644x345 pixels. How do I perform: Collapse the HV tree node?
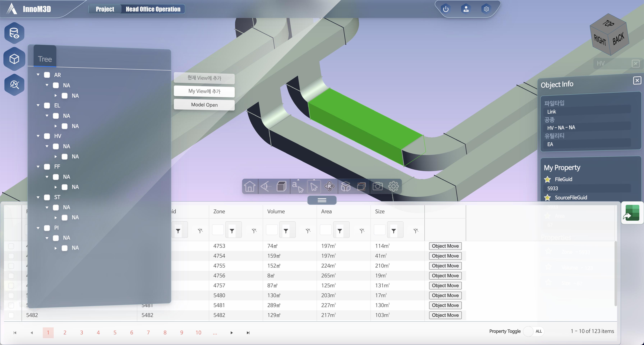[x=38, y=136]
